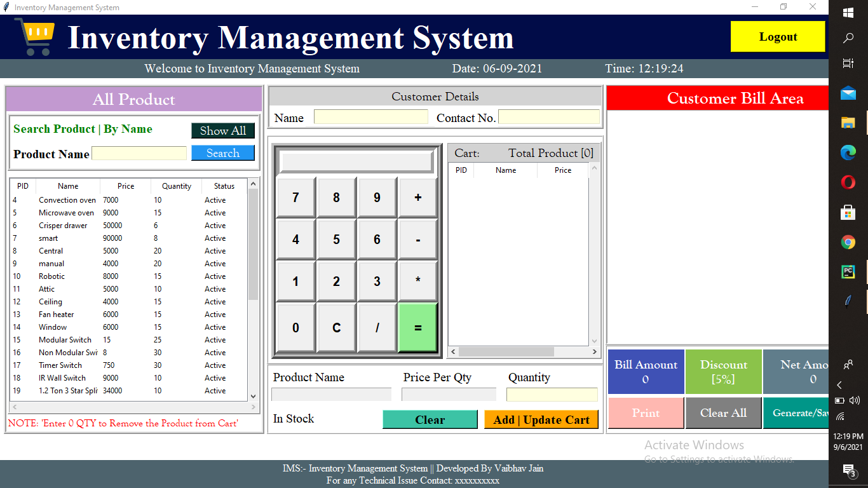Viewport: 868px width, 488px height.
Task: Open PyCharm from the taskbar
Action: click(848, 271)
